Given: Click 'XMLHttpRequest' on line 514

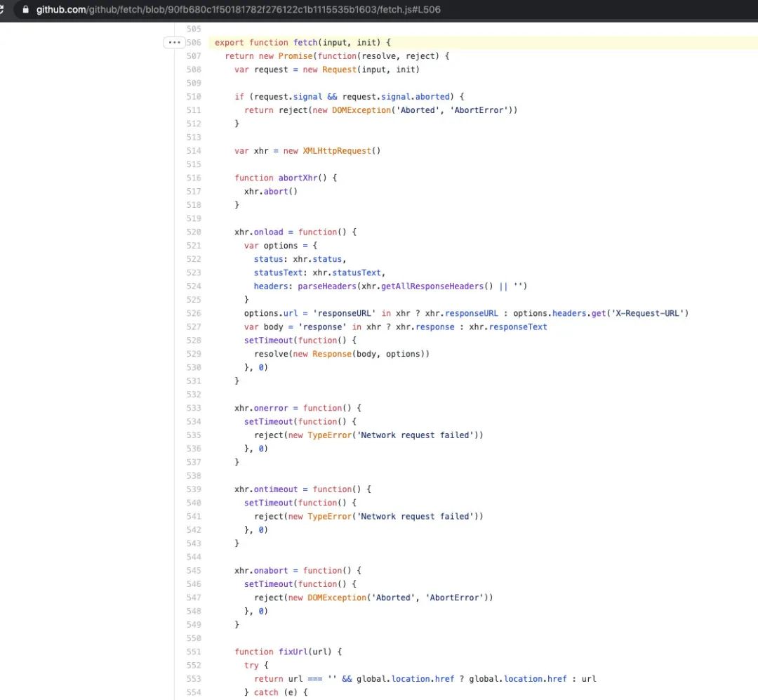Looking at the screenshot, I should (x=337, y=151).
